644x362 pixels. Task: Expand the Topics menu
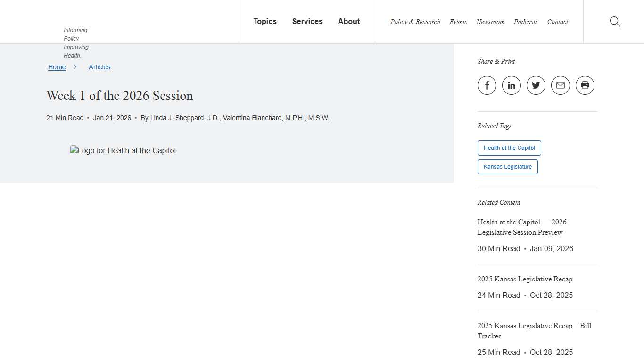(265, 22)
